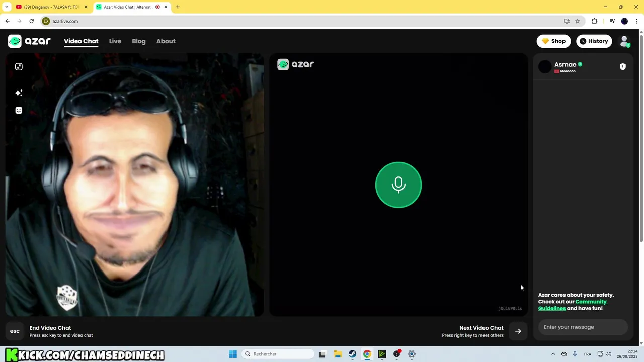This screenshot has width=644, height=362.
Task: Open the volume tray icon
Action: pos(608,354)
